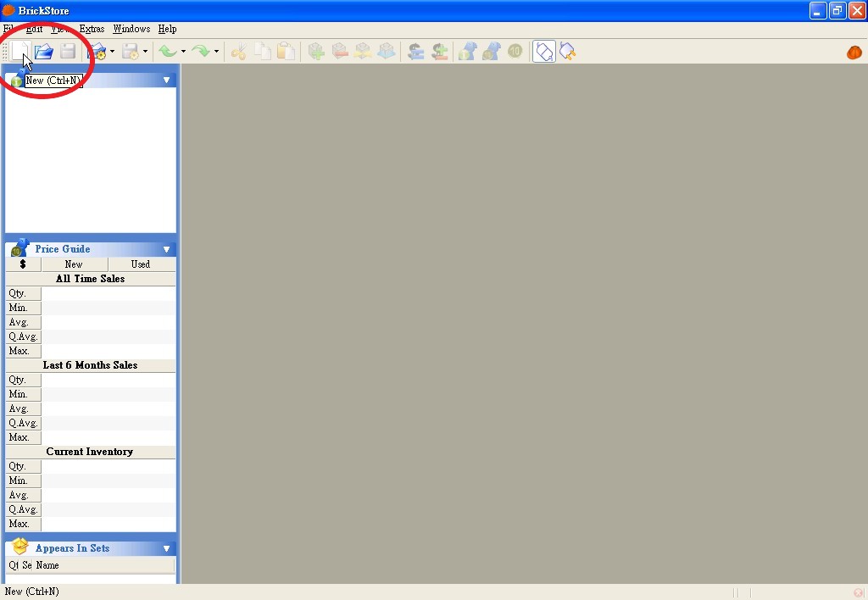Viewport: 868px width, 600px height.
Task: Click the faint status bar icon bottom right
Action: coord(858,592)
